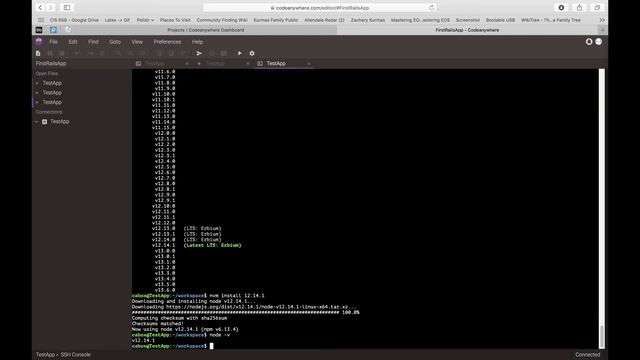Open the favorites grid icon in bookmarks bar

tap(41, 20)
